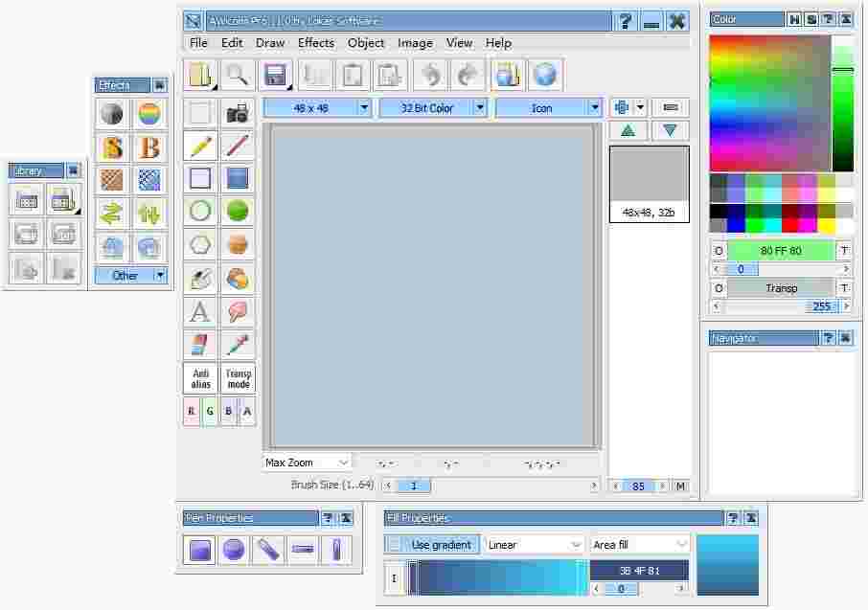Screen dimensions: 868x610
Task: Select the filled Ellipse tool
Action: 237,211
